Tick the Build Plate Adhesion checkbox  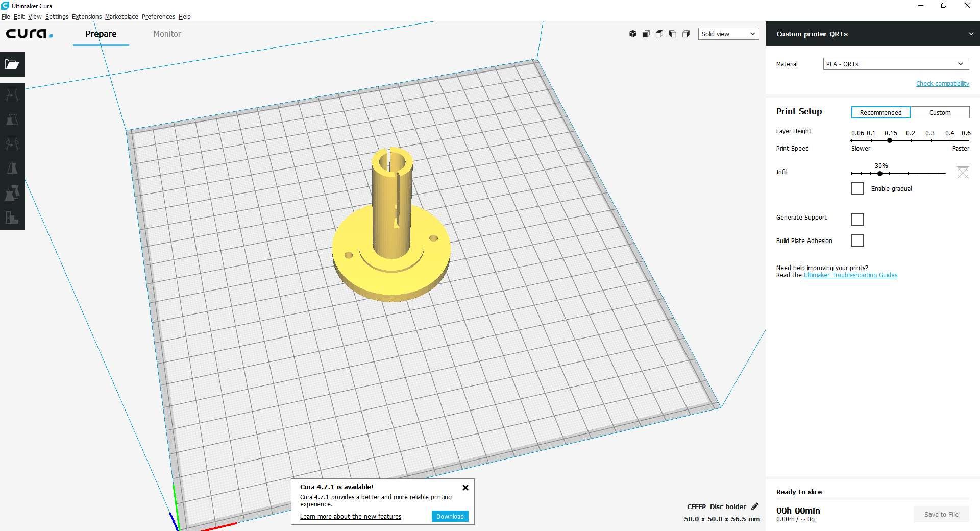coord(857,240)
